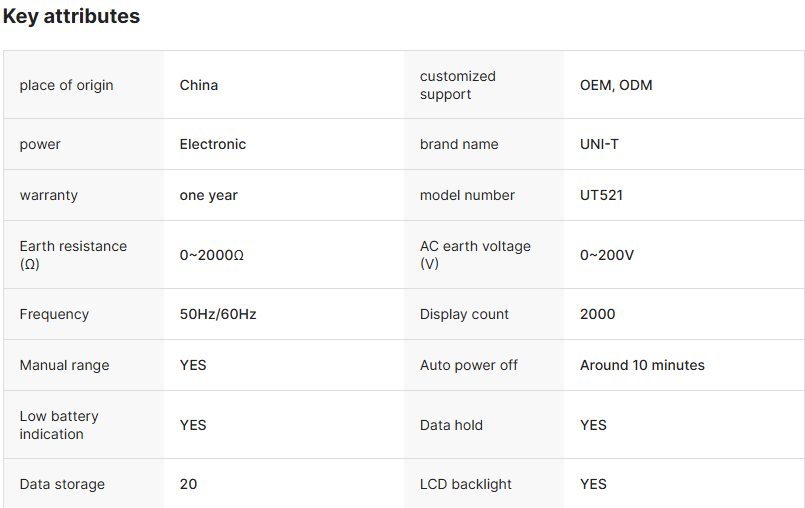Screen dimensions: 805x508
Task: Click the Manual range label
Action: coord(64,365)
